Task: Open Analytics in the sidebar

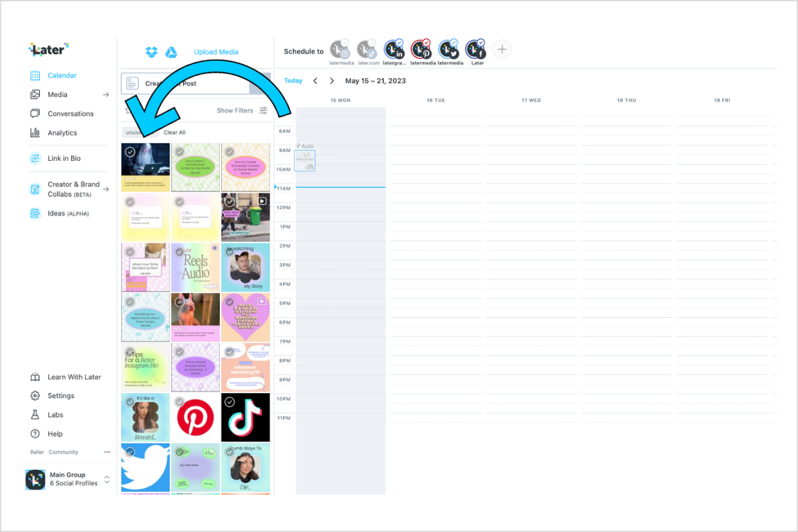Action: 62,133
